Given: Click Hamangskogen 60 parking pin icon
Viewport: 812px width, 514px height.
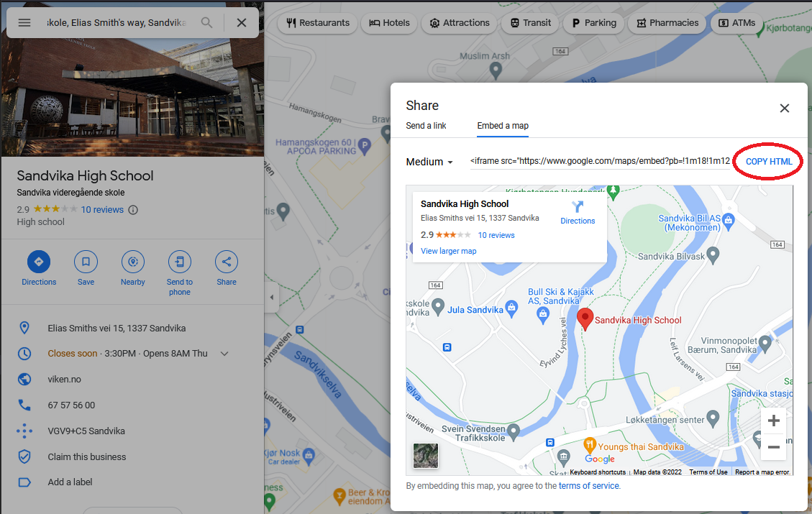Looking at the screenshot, I should 365,147.
